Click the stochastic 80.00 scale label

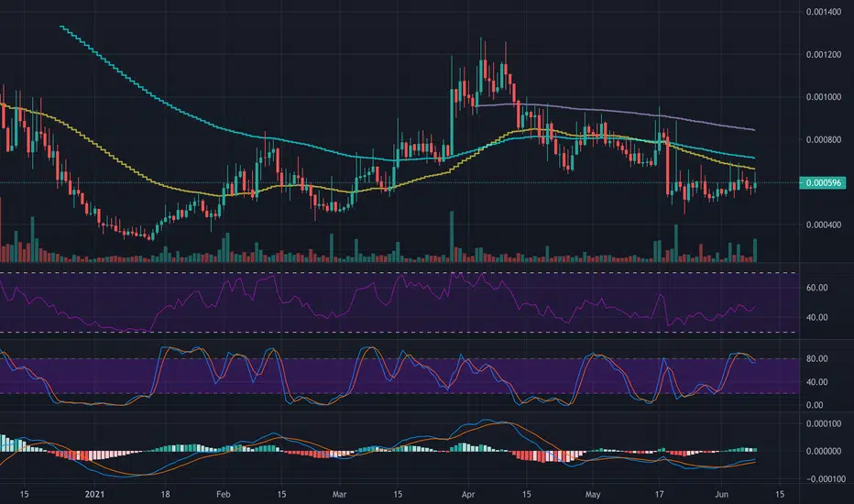click(817, 358)
